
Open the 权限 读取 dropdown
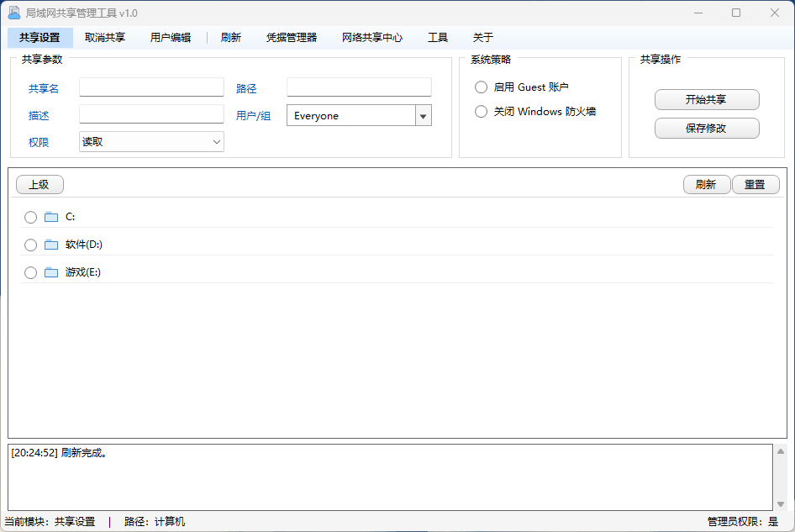pos(151,142)
